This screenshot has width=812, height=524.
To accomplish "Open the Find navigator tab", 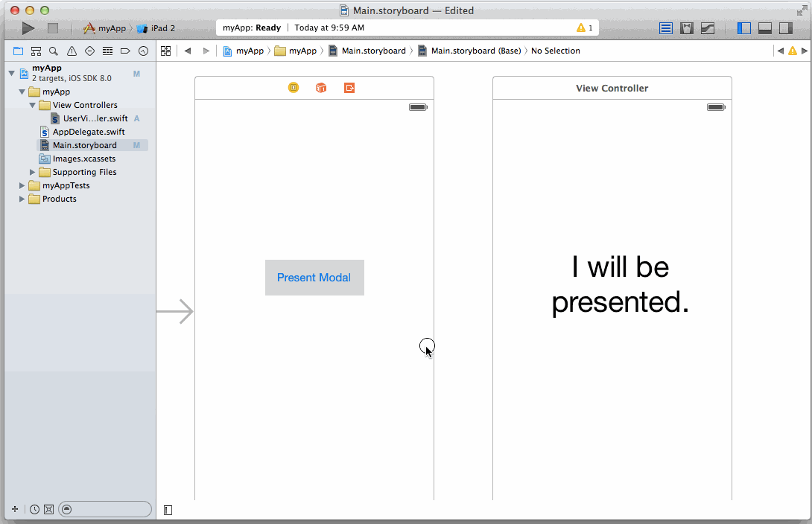I will pos(54,51).
